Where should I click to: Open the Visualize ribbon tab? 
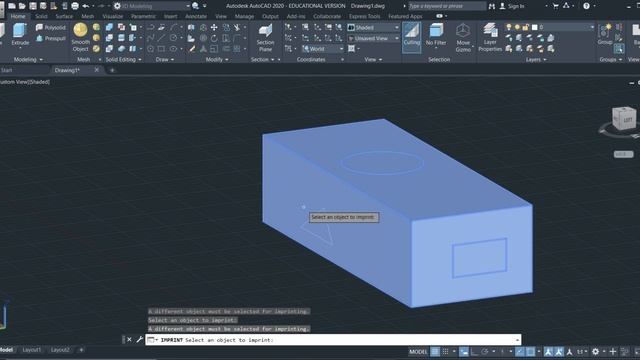113,16
